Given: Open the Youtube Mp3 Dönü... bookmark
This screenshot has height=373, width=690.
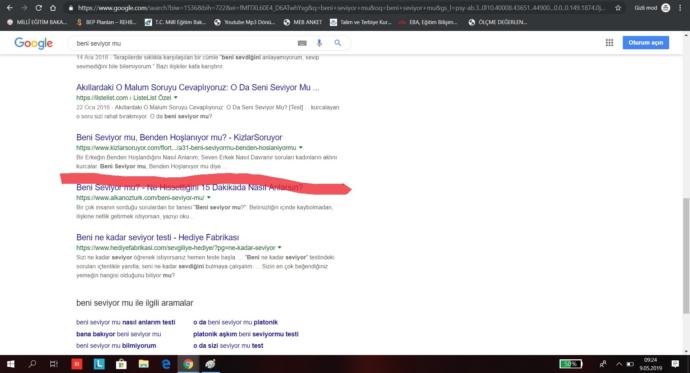Looking at the screenshot, I should 244,22.
